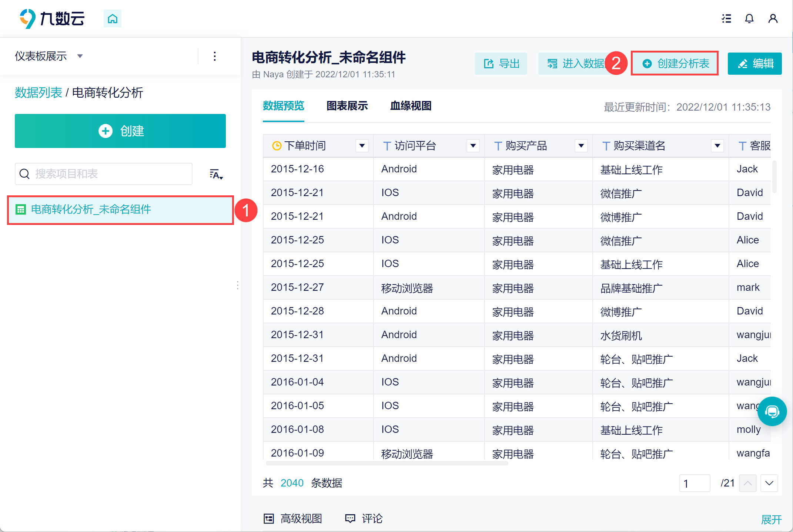Open the notifications bell
793x532 pixels.
(x=749, y=18)
